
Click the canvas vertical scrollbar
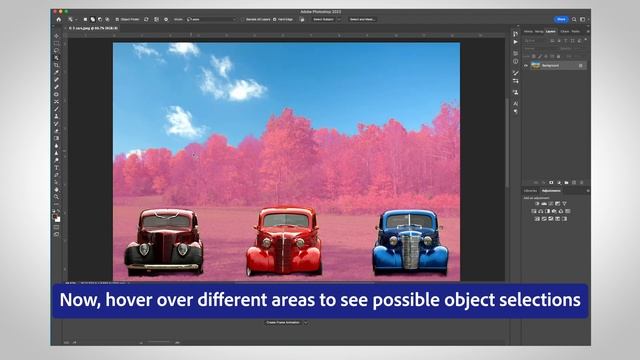[x=507, y=143]
